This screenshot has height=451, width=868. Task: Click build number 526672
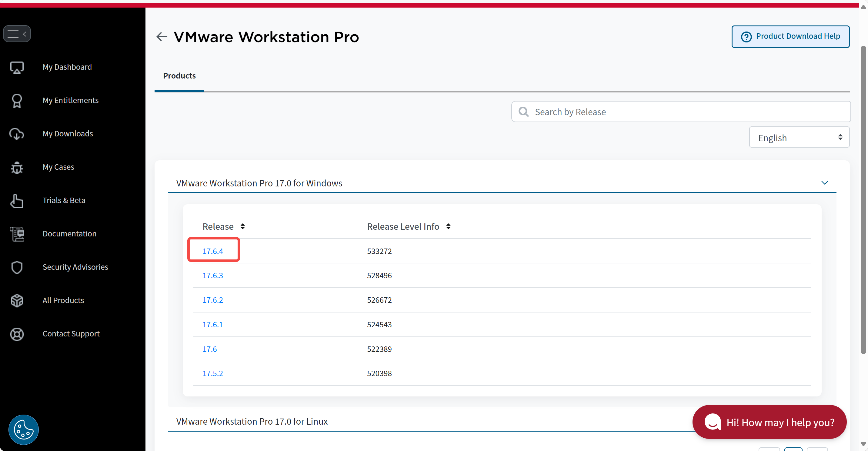pyautogui.click(x=379, y=300)
